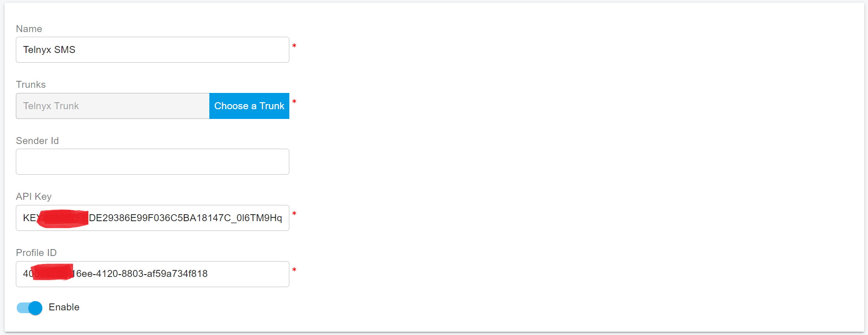Focus the empty Sender Id field
Screen dimensions: 868x335
(x=152, y=162)
